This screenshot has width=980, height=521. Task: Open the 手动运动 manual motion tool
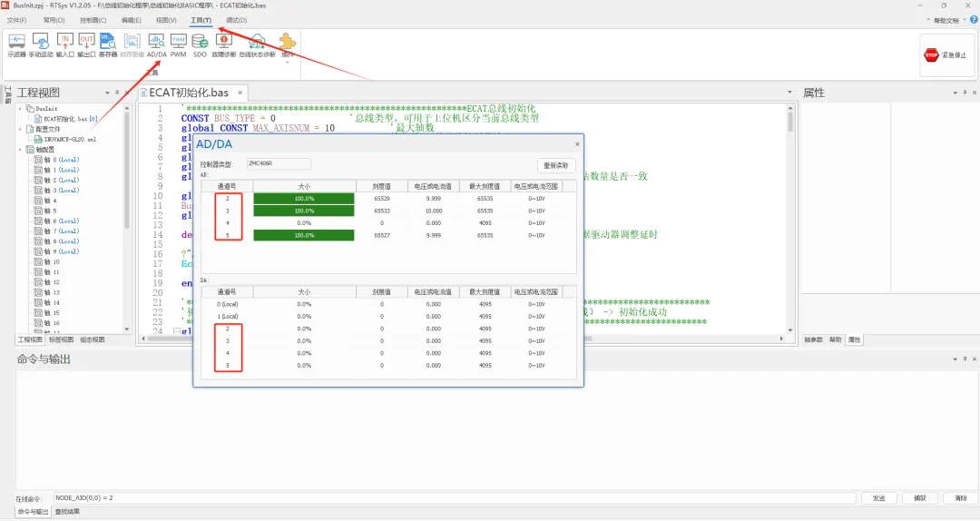pyautogui.click(x=41, y=45)
